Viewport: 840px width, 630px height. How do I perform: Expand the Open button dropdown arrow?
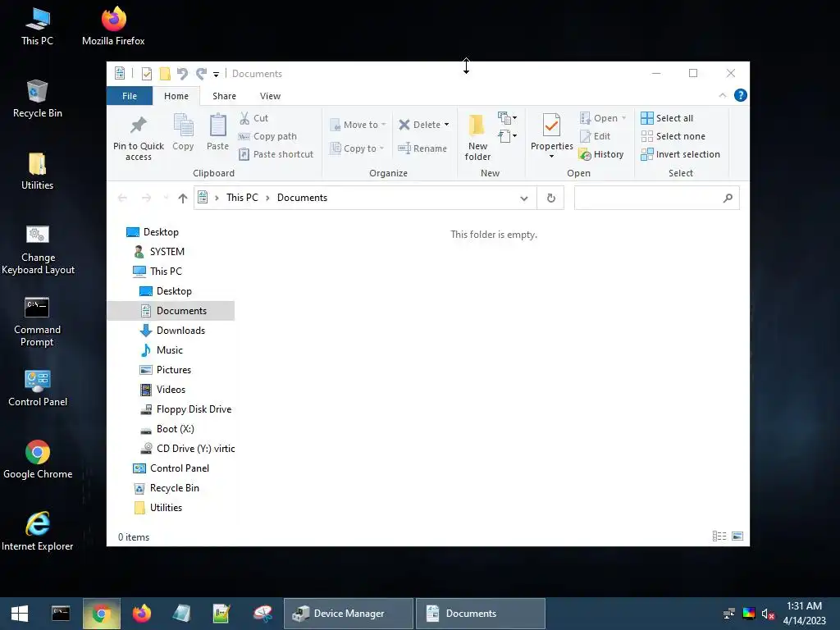(623, 118)
